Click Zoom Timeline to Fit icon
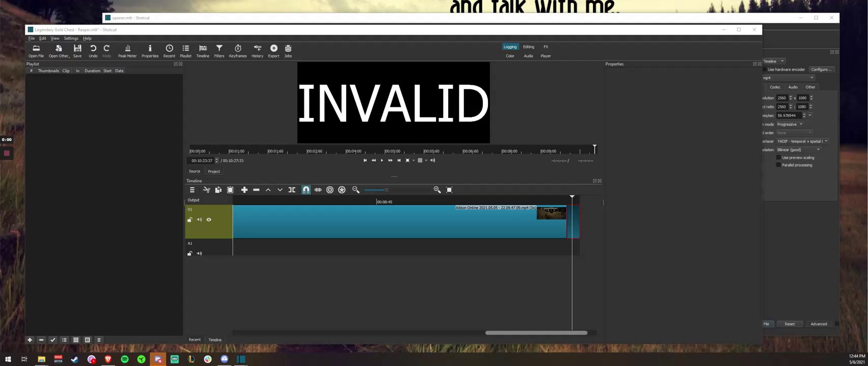This screenshot has height=366, width=868. coord(449,190)
